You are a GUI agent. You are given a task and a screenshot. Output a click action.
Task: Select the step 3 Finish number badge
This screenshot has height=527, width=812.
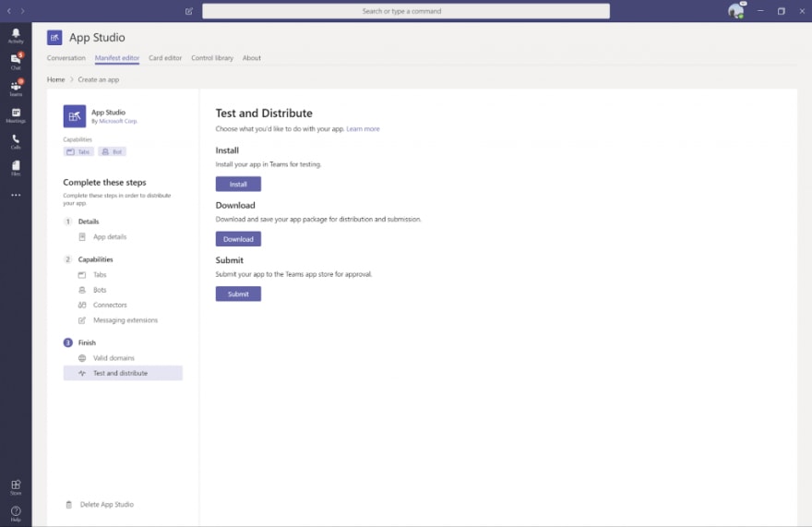pyautogui.click(x=68, y=342)
